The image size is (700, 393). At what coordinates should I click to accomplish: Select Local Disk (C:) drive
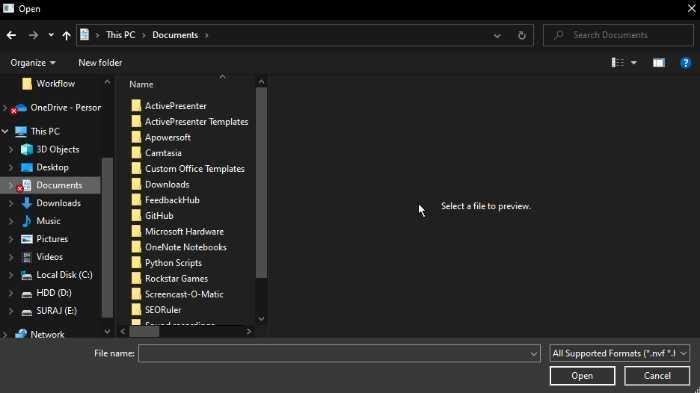(x=64, y=275)
